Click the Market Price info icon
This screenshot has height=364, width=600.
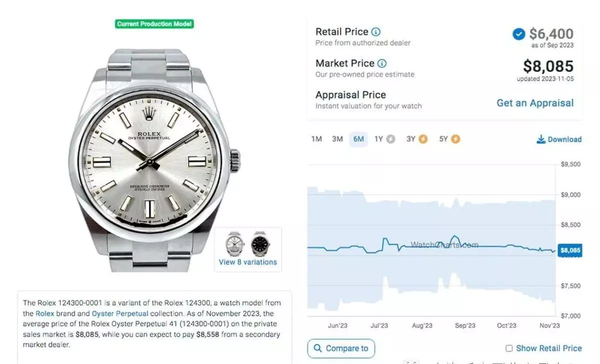[x=382, y=63]
